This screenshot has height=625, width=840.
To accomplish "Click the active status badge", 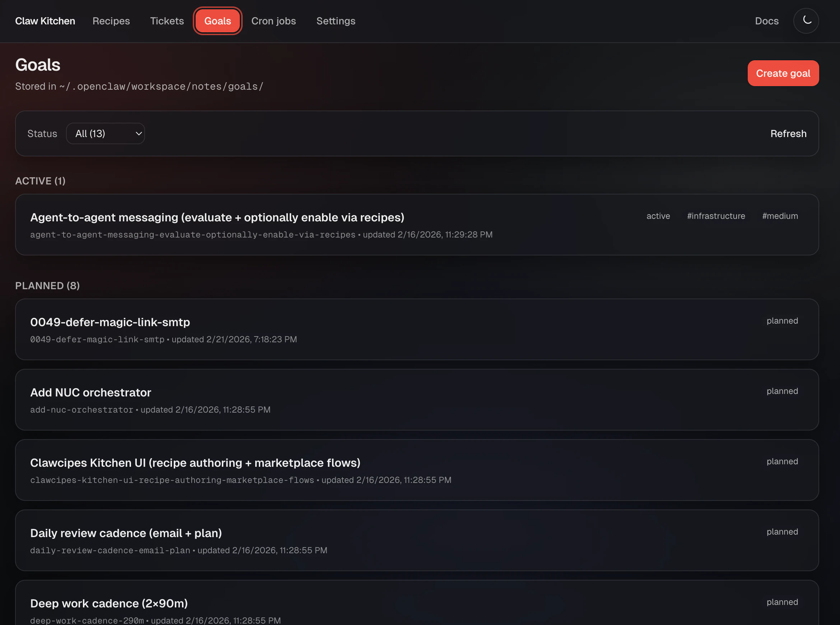I will tap(658, 216).
